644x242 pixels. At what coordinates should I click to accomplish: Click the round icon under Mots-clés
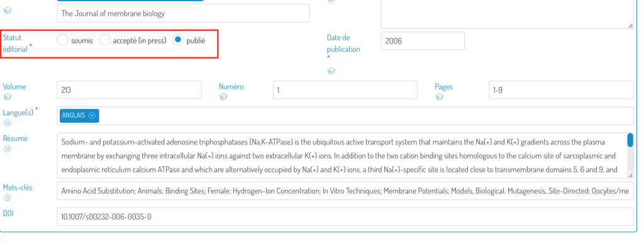coord(7,198)
